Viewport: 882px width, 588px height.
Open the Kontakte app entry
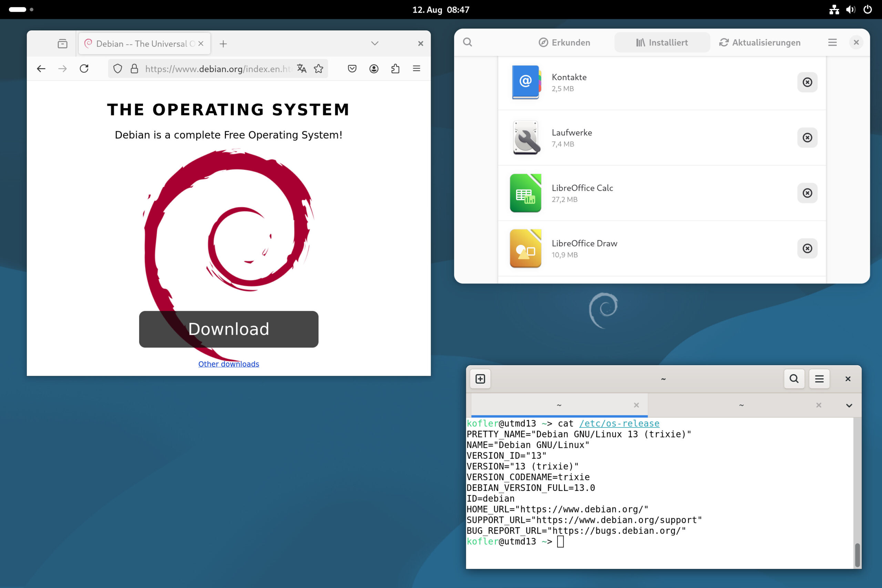[x=662, y=83]
